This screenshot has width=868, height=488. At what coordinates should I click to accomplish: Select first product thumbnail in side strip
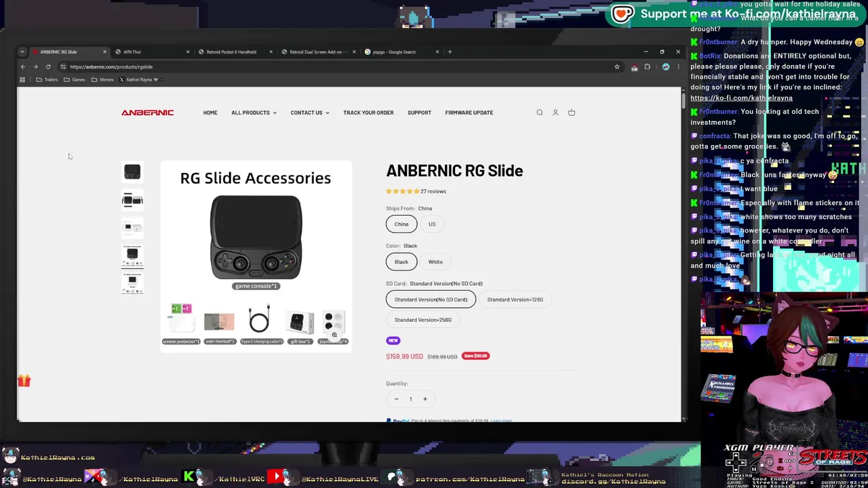pos(132,172)
